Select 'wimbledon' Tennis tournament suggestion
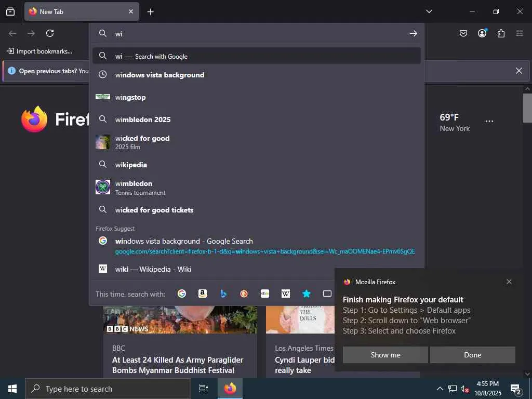The image size is (532, 399). [257, 187]
